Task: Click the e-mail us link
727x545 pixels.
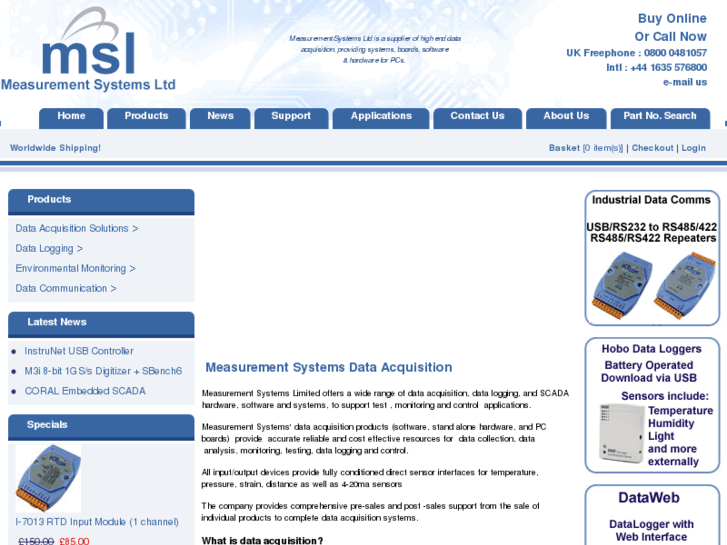Action: click(685, 82)
